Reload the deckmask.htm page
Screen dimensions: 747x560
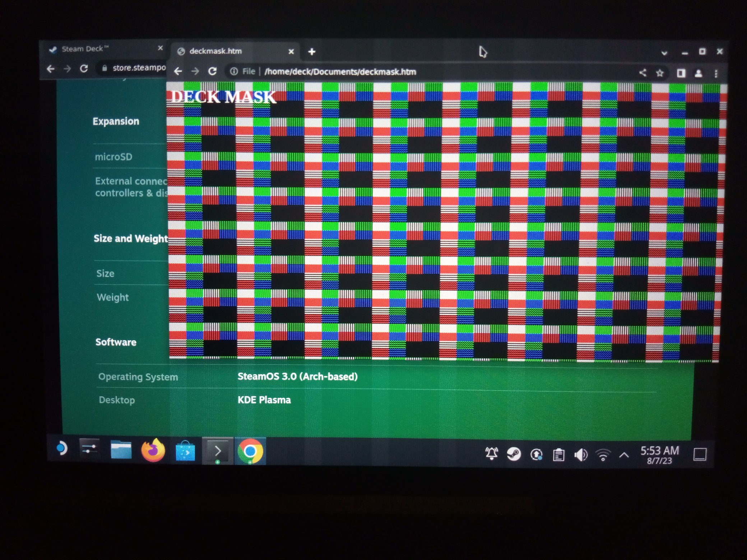pyautogui.click(x=213, y=71)
